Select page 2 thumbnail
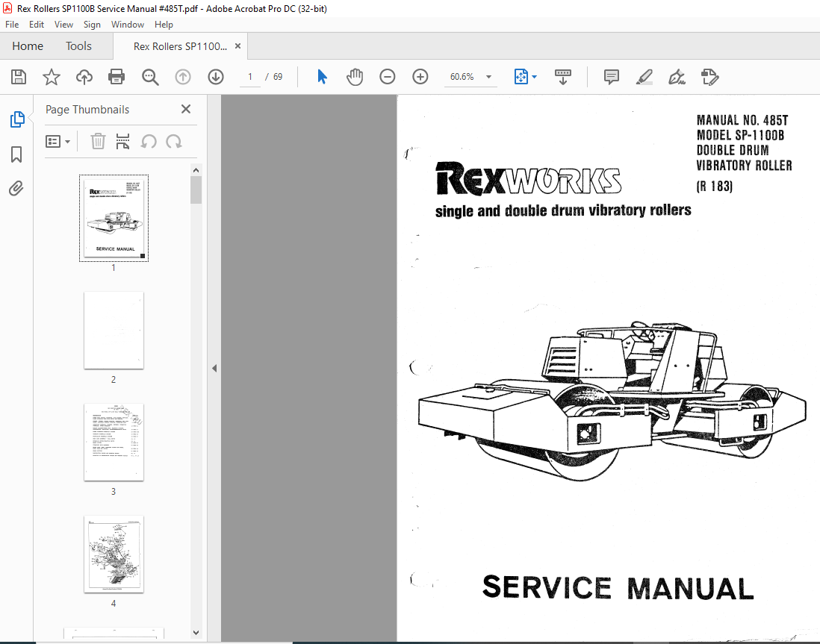 (x=114, y=331)
